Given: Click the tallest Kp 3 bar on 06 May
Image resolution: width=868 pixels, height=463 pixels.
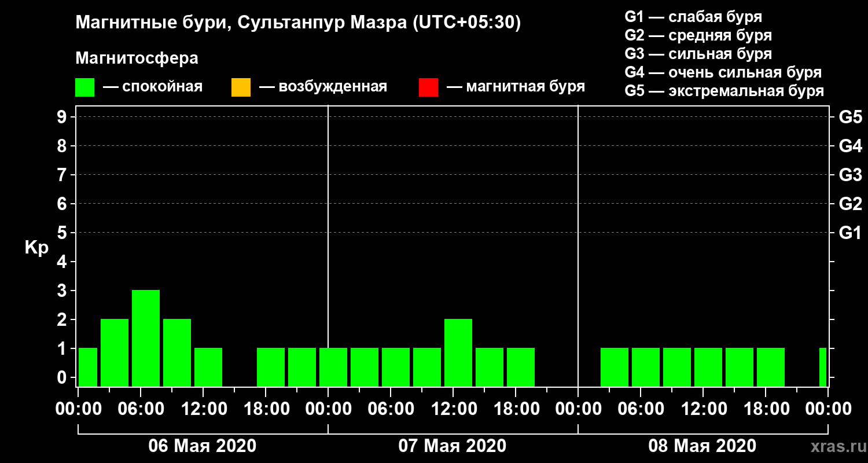Looking at the screenshot, I should coord(146,338).
